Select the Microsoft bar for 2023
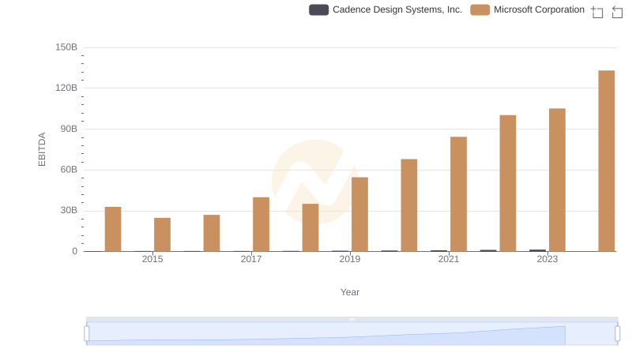The width and height of the screenshot is (632, 364). pos(557,180)
